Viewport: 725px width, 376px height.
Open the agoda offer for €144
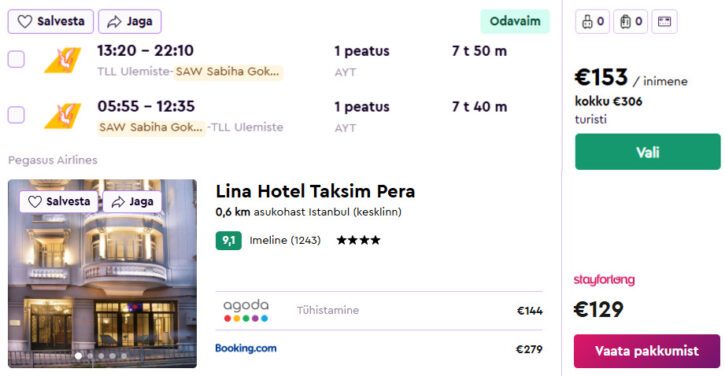point(379,310)
